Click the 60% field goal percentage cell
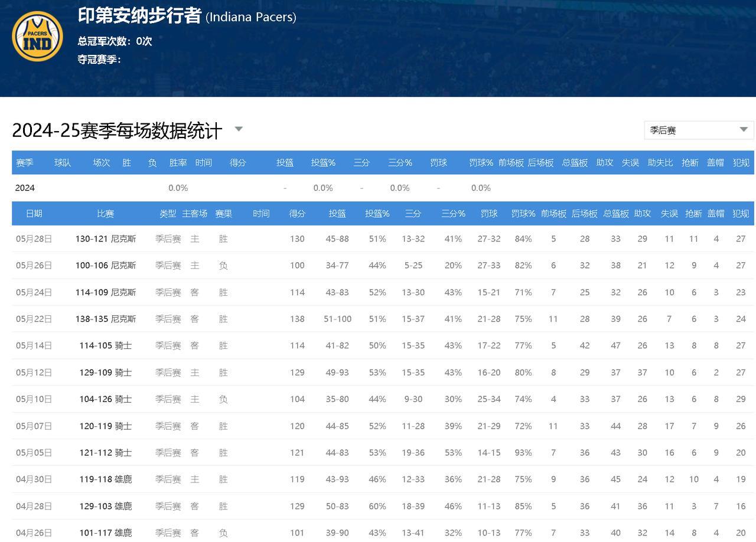This screenshot has width=756, height=542. tap(377, 506)
